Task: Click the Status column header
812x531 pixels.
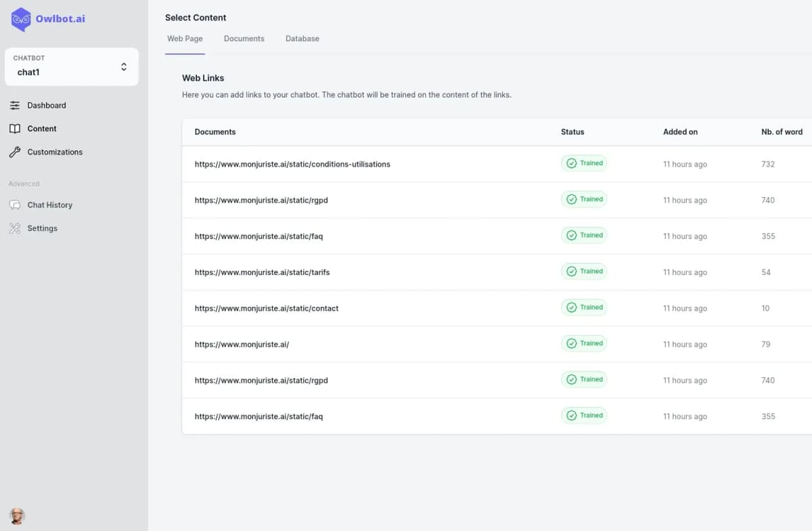Action: click(x=572, y=132)
